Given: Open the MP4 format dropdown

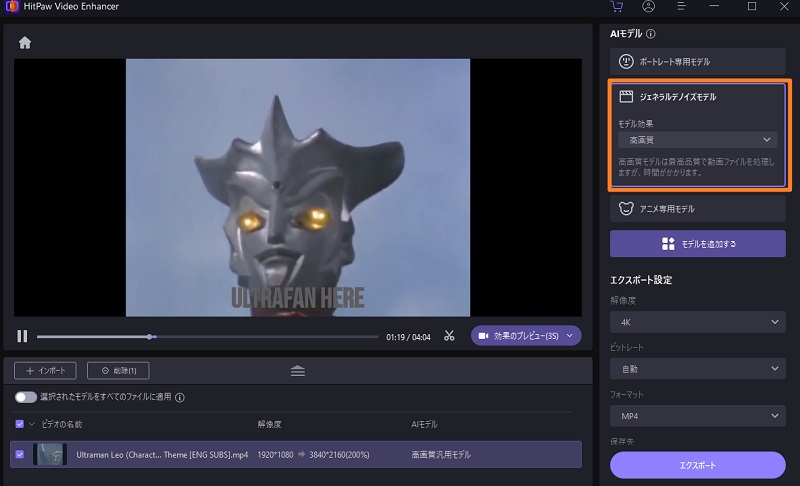Looking at the screenshot, I should (x=697, y=414).
